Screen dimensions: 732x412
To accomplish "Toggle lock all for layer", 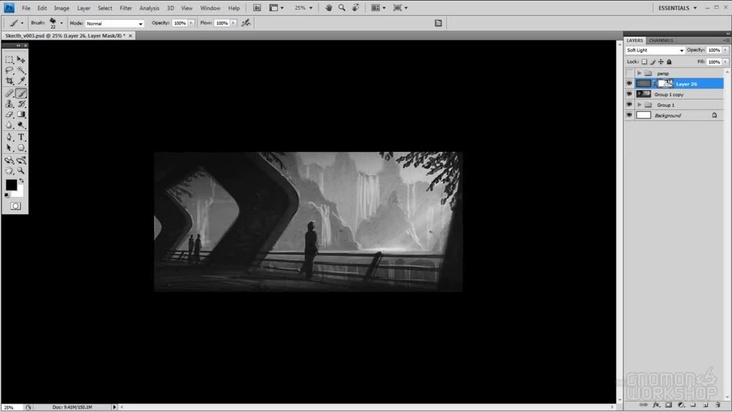I will pyautogui.click(x=669, y=62).
